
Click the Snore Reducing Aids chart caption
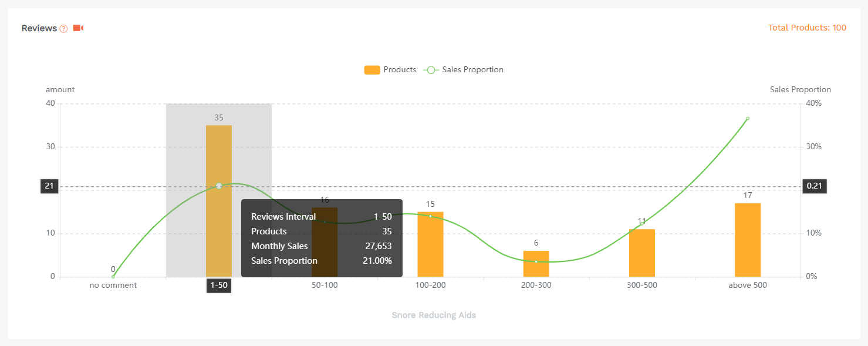[434, 315]
